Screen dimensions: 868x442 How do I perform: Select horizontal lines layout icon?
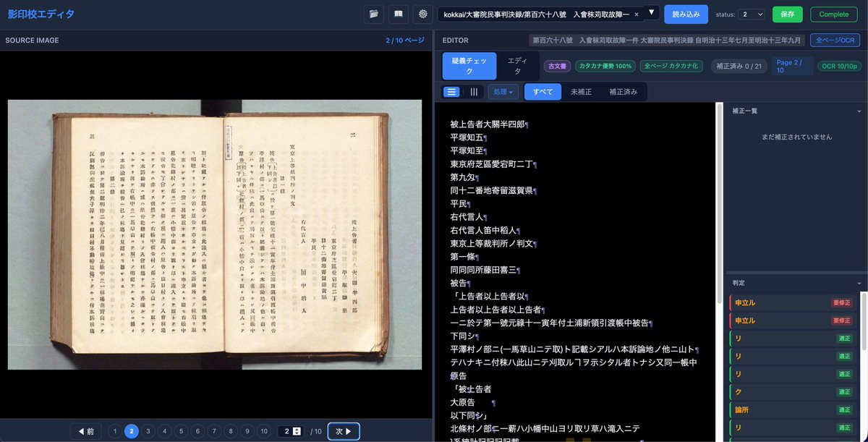(451, 92)
